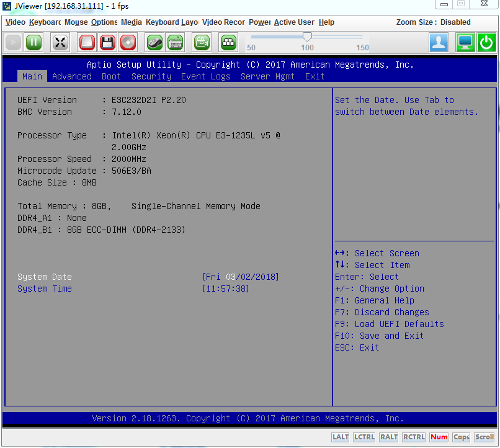Expand the Media menu
This screenshot has width=500, height=448.
[132, 22]
